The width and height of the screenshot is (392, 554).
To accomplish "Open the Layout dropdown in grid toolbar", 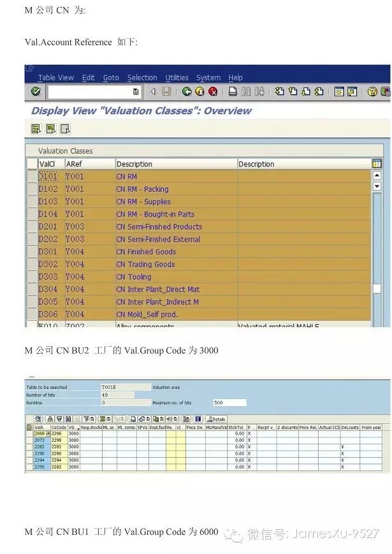I will coord(176,419).
